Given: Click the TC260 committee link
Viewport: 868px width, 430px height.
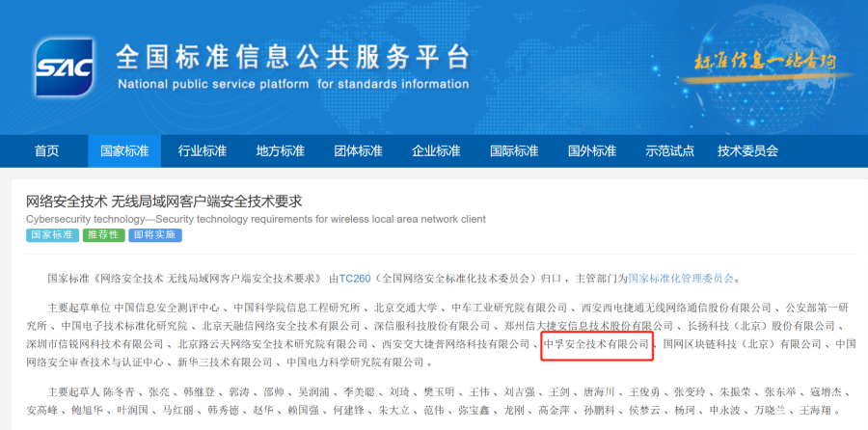Looking at the screenshot, I should (355, 279).
